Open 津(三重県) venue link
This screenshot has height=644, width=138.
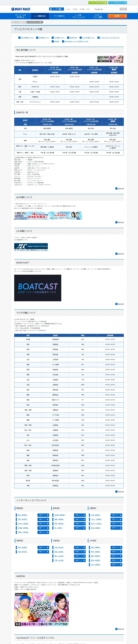[x=59, y=528]
